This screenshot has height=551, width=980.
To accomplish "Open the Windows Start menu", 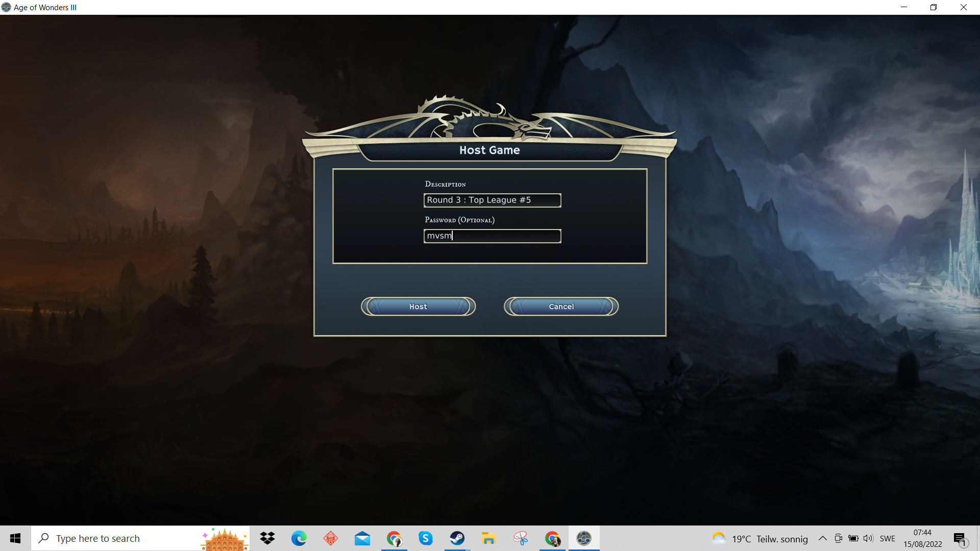I will pyautogui.click(x=15, y=538).
